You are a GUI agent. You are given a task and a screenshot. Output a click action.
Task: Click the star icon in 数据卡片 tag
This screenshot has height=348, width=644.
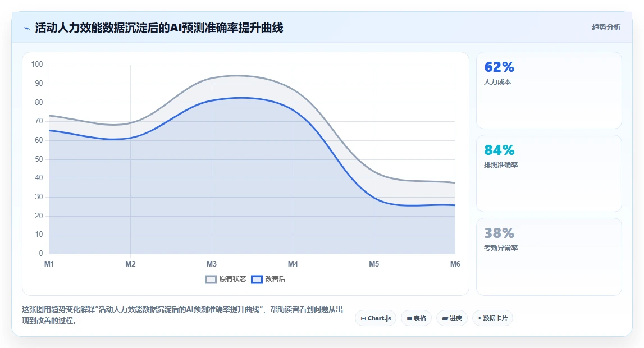pos(479,318)
